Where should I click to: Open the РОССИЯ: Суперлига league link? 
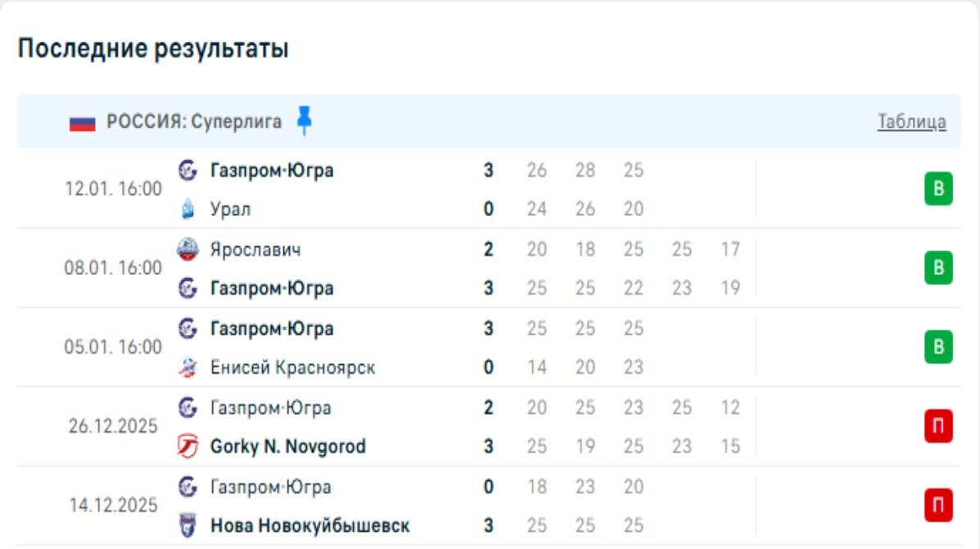pyautogui.click(x=194, y=122)
